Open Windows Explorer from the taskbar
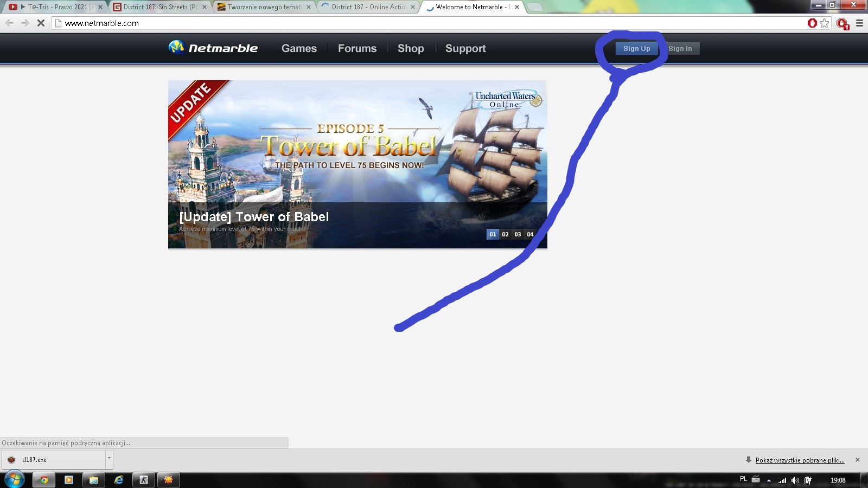This screenshot has height=488, width=868. pyautogui.click(x=94, y=480)
